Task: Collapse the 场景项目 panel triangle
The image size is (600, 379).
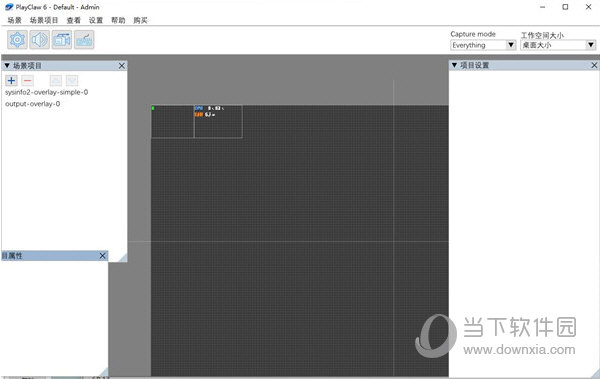Action: pos(7,65)
